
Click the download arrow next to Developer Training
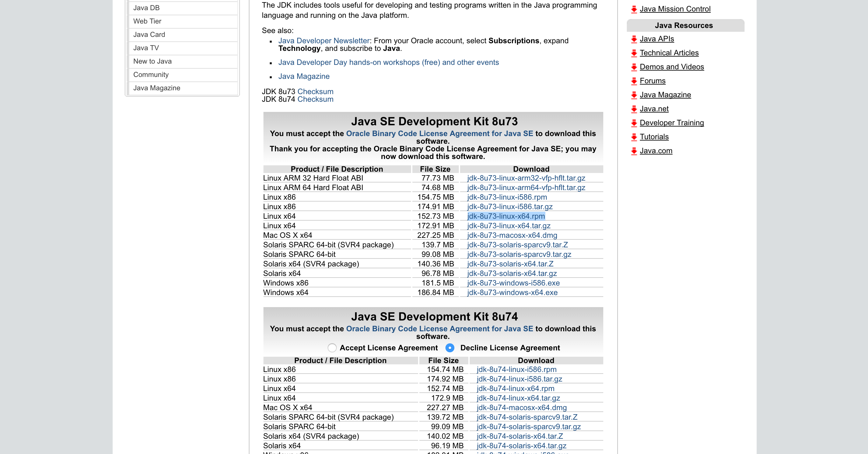pyautogui.click(x=634, y=123)
